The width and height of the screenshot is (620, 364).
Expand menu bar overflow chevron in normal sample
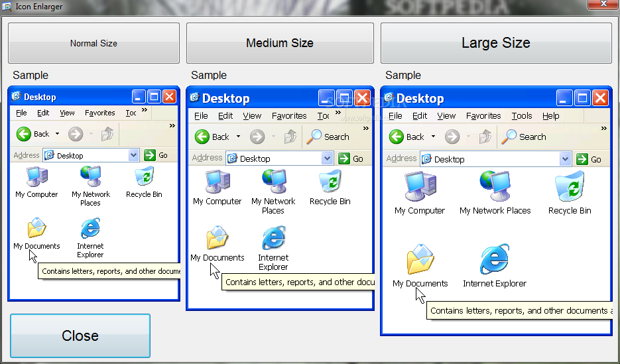[x=145, y=110]
